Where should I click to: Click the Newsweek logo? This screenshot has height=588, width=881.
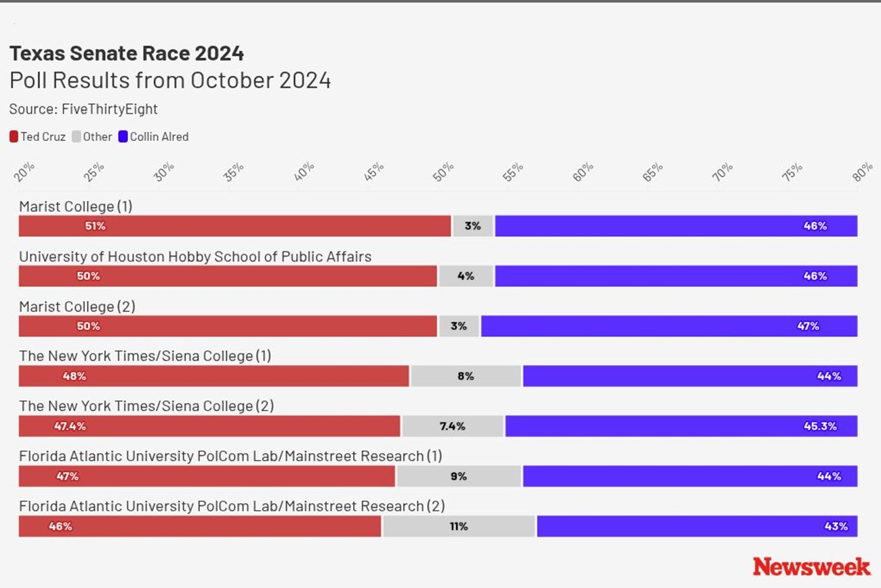tap(811, 566)
